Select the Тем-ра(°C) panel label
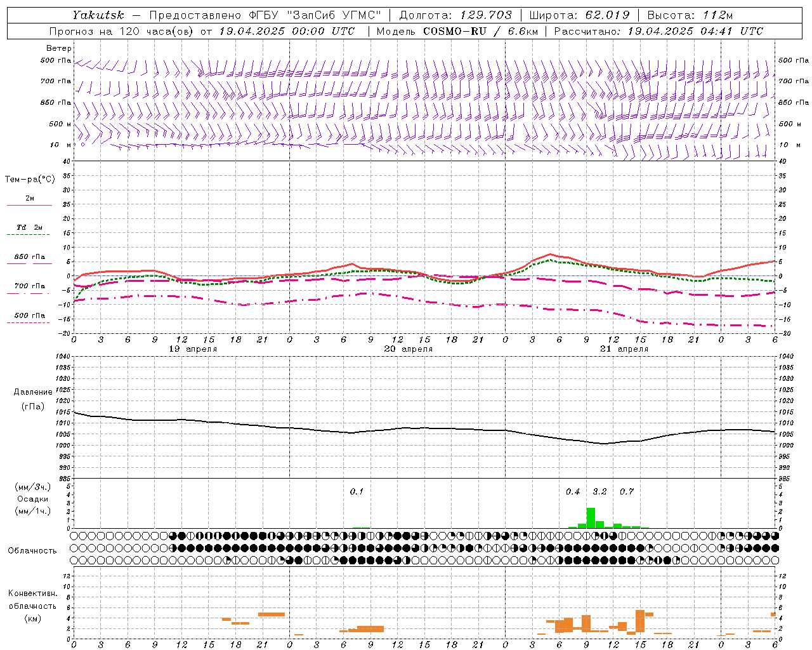The width and height of the screenshot is (812, 650). (30, 179)
